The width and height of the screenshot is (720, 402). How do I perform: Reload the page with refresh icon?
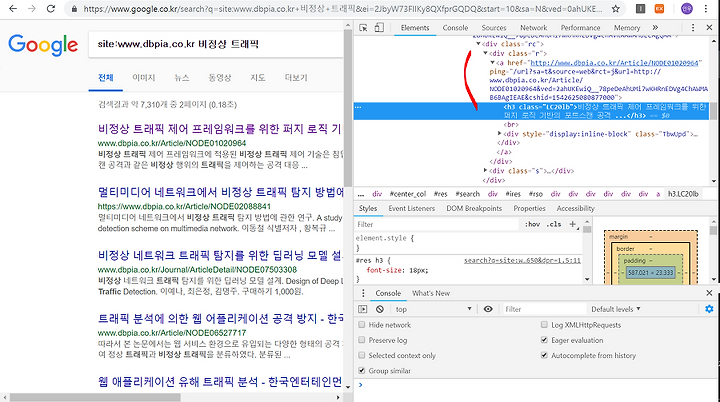pyautogui.click(x=51, y=8)
